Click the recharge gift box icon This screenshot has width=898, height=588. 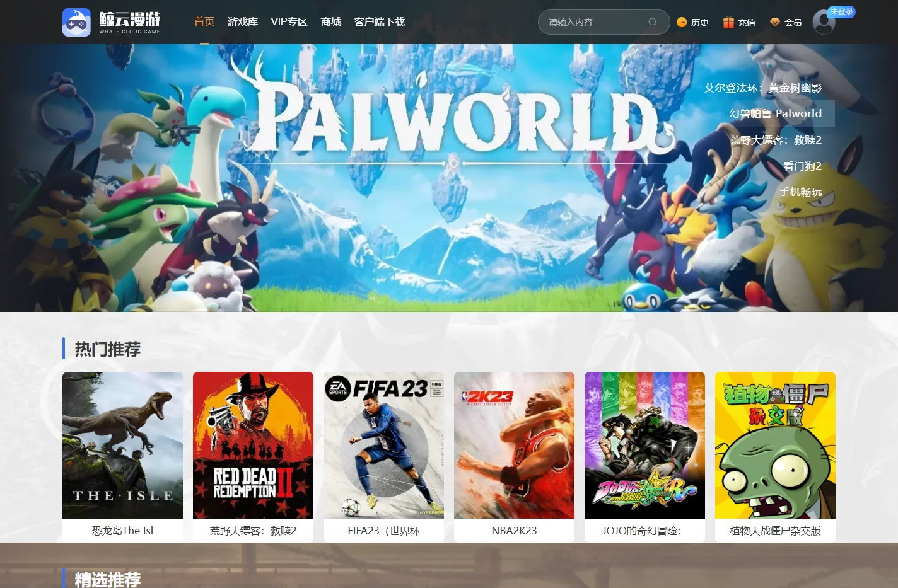point(728,22)
